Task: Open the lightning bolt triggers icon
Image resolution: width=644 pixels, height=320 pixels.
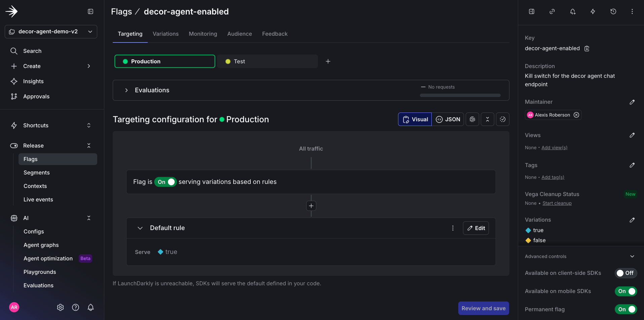Action: tap(593, 11)
